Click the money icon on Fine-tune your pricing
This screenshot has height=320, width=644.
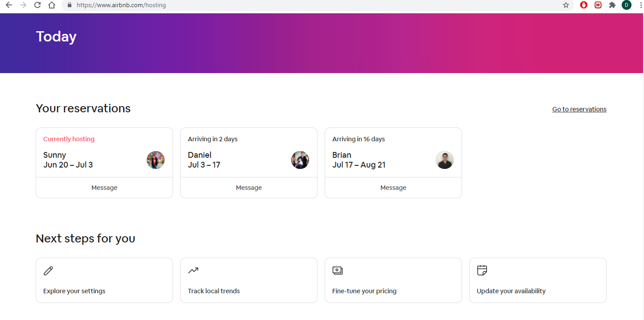pyautogui.click(x=338, y=271)
